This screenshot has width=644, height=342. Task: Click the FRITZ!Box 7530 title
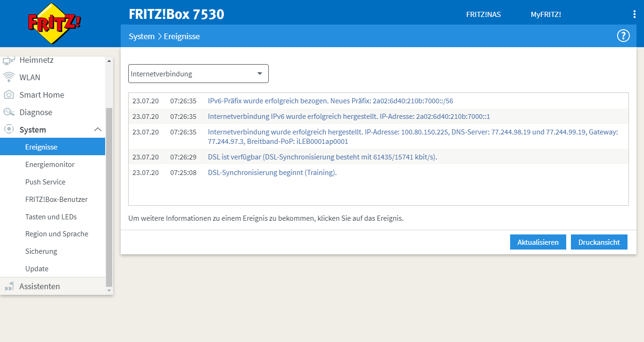[176, 14]
